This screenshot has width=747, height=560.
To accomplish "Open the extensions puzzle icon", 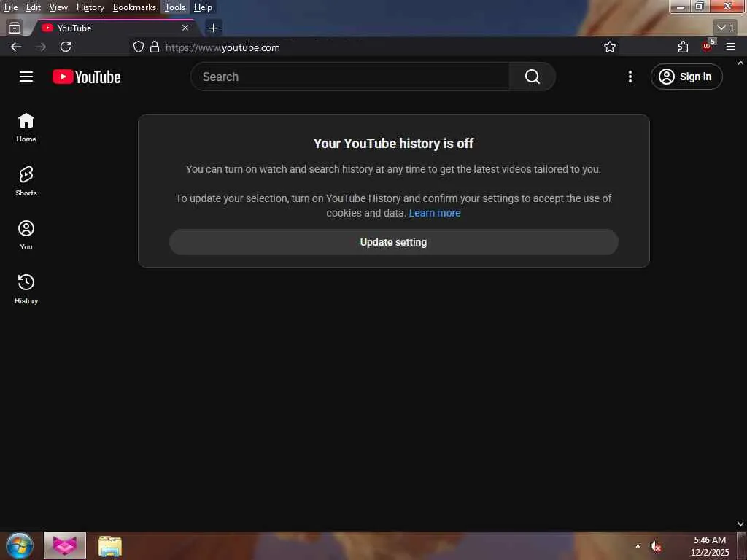I will pyautogui.click(x=683, y=47).
